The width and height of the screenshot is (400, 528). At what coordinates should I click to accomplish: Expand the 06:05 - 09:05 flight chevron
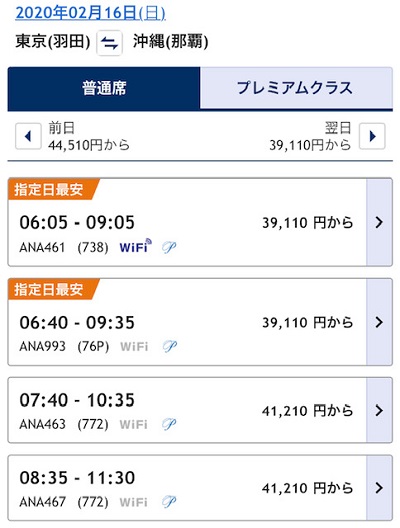coord(379,222)
